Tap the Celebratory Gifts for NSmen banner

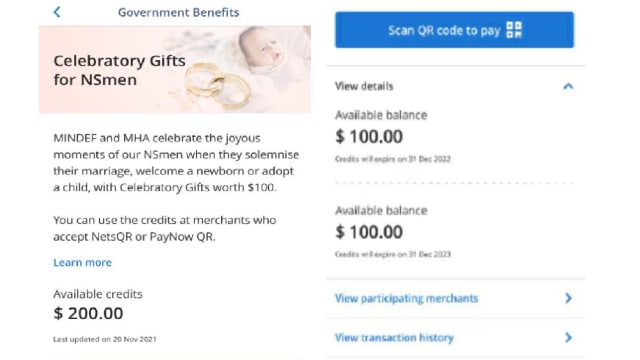click(175, 69)
